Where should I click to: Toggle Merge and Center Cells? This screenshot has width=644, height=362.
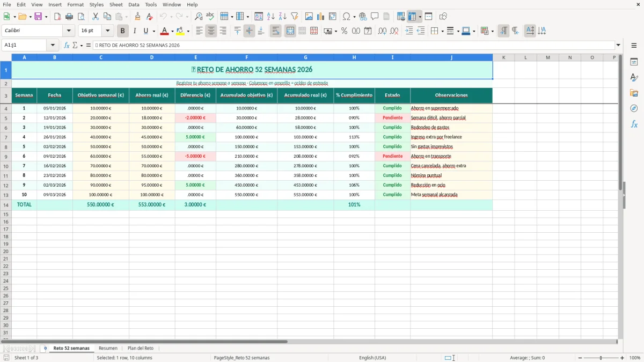290,31
